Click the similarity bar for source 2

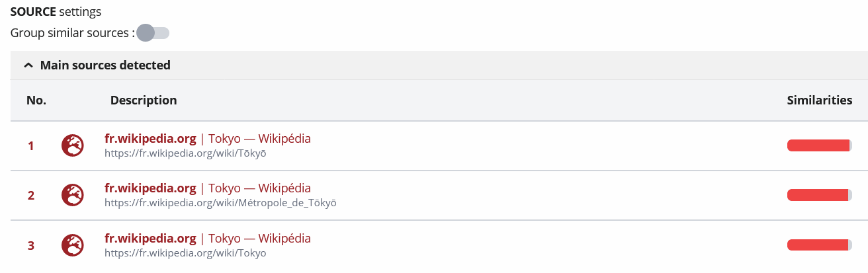[819, 195]
